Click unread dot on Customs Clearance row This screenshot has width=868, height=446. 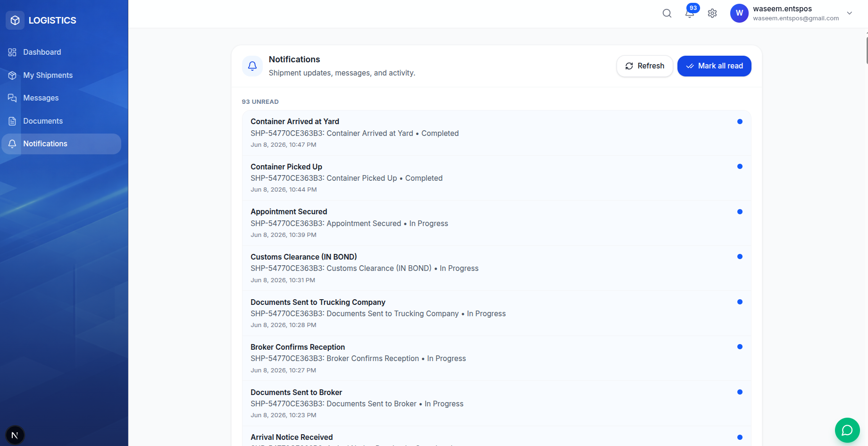point(740,257)
